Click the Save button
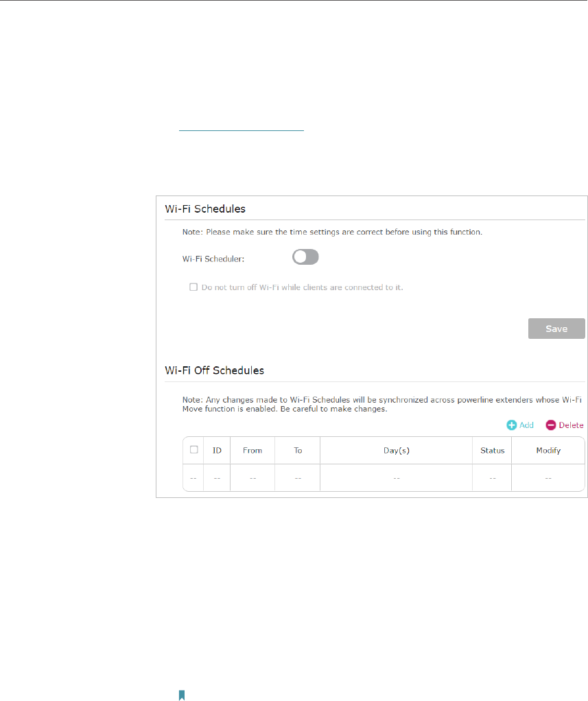The image size is (588, 701). [x=556, y=329]
